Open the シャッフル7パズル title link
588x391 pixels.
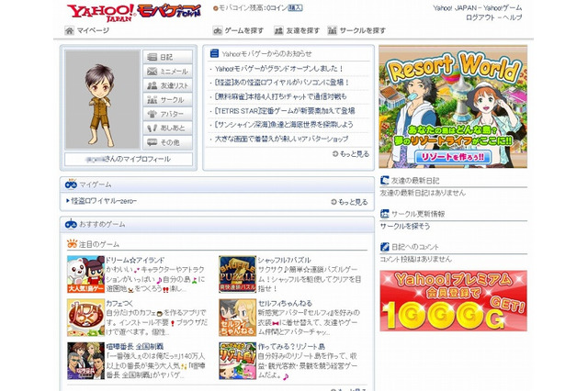coord(284,260)
